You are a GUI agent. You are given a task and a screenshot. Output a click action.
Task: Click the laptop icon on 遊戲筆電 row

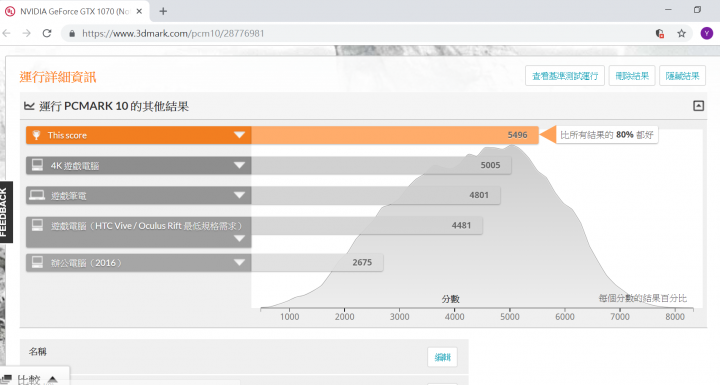click(37, 195)
